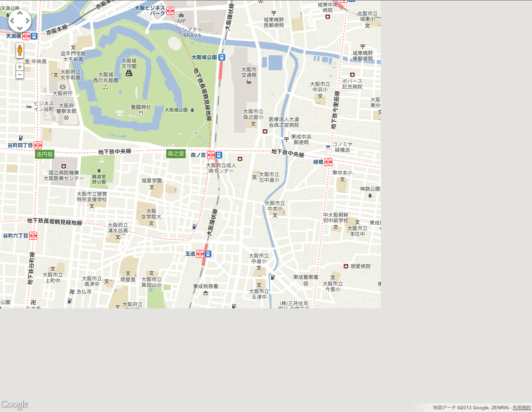Open the 利用規約 terms link
This screenshot has height=412, width=532.
click(x=522, y=407)
